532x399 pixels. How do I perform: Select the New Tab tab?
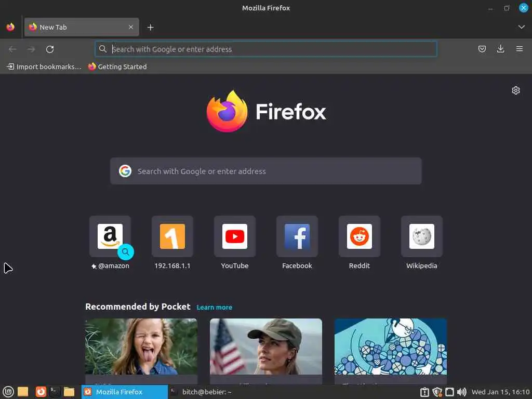[82, 27]
